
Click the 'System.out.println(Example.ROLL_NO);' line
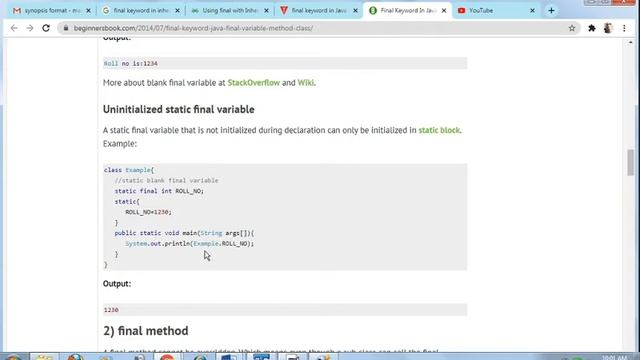(x=189, y=243)
